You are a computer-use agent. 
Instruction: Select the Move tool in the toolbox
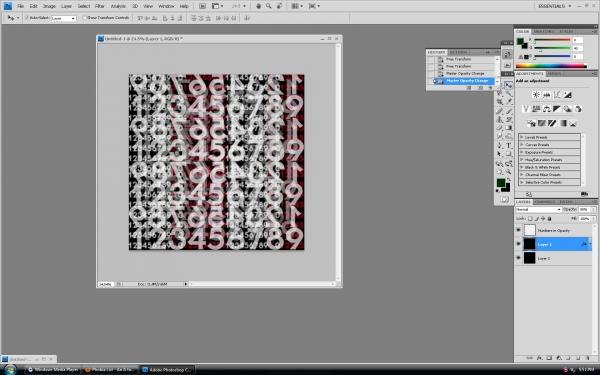tap(508, 85)
